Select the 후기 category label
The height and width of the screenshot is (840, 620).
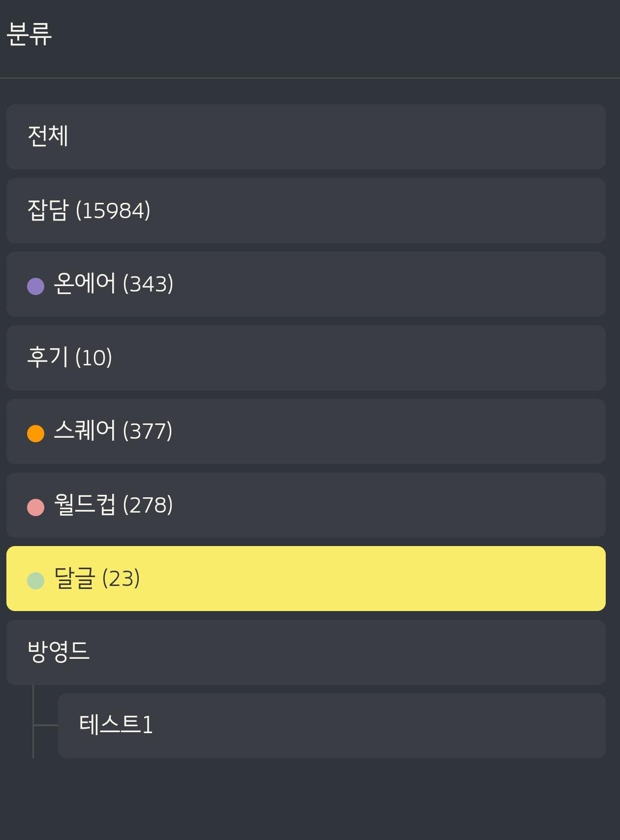[47, 357]
